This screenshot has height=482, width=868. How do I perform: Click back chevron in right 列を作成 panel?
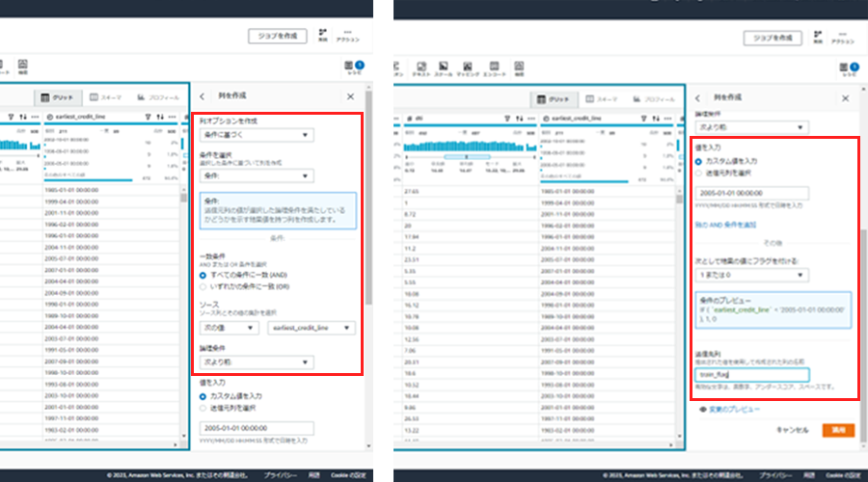tap(697, 98)
